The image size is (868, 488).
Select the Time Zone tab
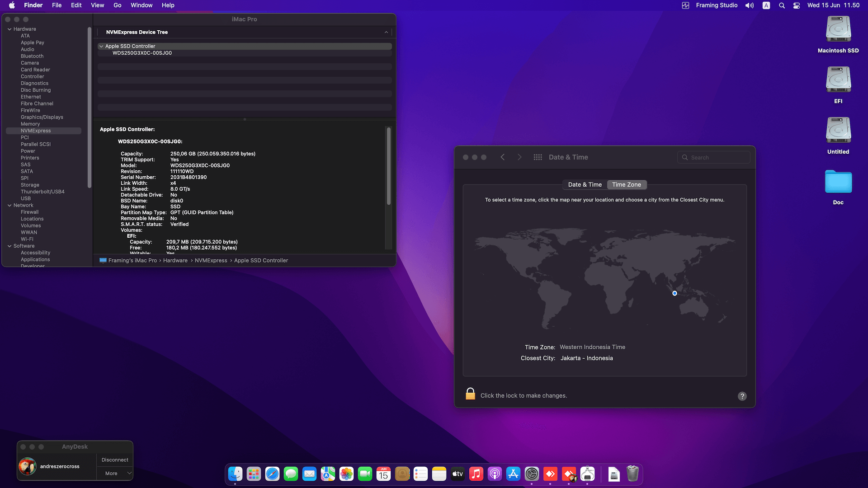(x=627, y=184)
